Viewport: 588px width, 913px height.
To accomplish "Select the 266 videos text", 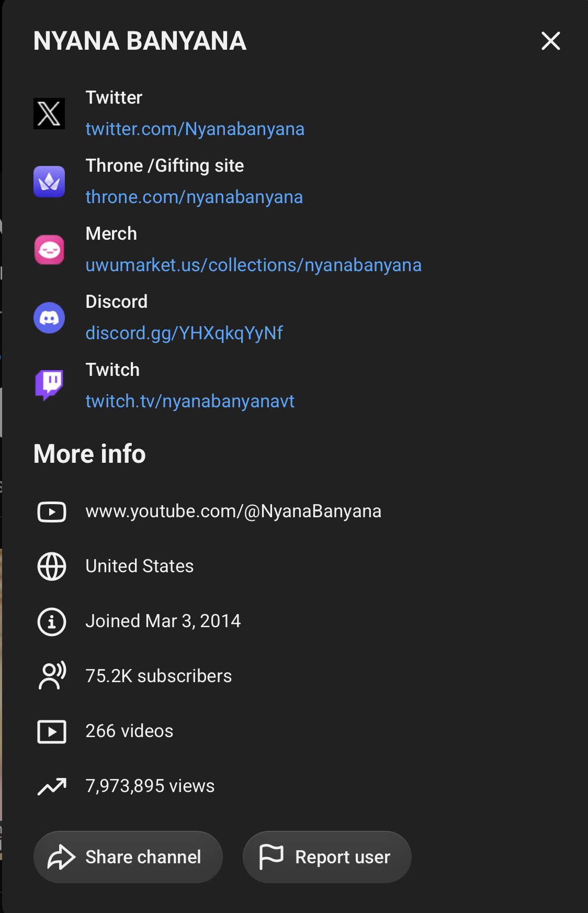I will [x=129, y=731].
